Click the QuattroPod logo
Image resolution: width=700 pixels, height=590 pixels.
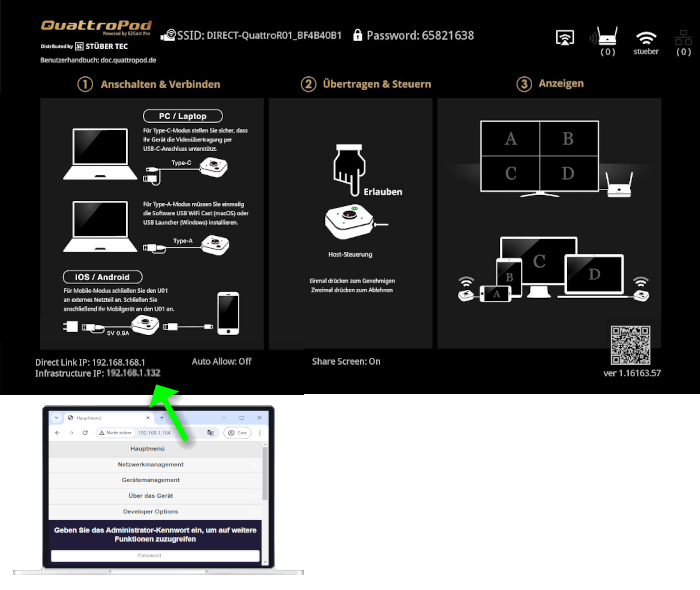[96, 26]
